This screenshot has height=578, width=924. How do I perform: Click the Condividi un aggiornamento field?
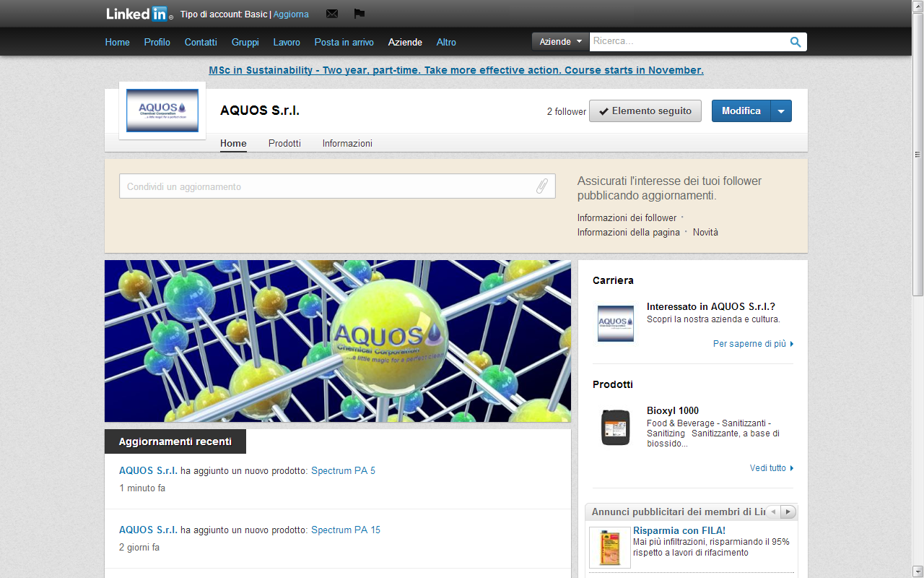click(337, 186)
